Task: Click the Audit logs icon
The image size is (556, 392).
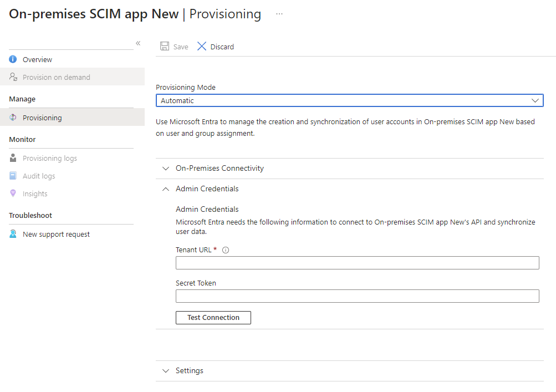Action: (13, 176)
